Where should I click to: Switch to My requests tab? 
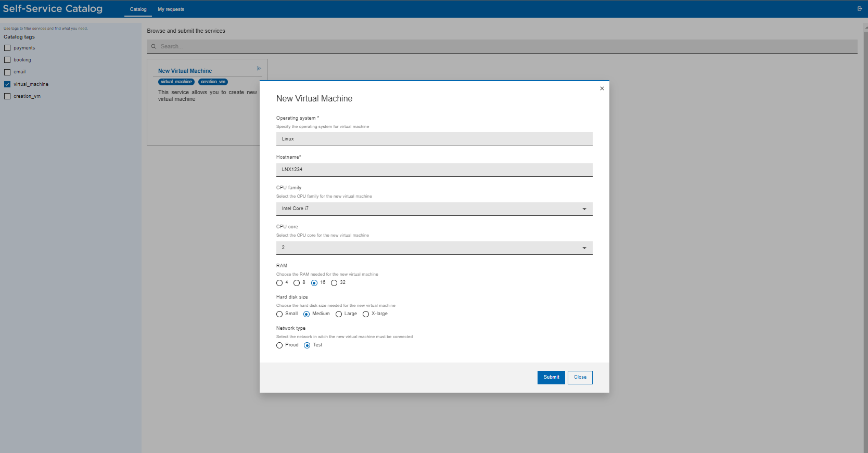coord(171,9)
